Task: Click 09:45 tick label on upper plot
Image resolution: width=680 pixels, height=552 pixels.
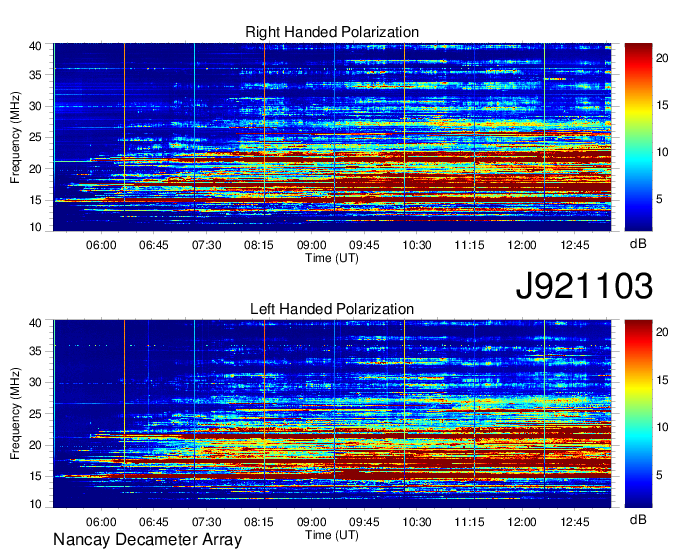Action: 364,245
